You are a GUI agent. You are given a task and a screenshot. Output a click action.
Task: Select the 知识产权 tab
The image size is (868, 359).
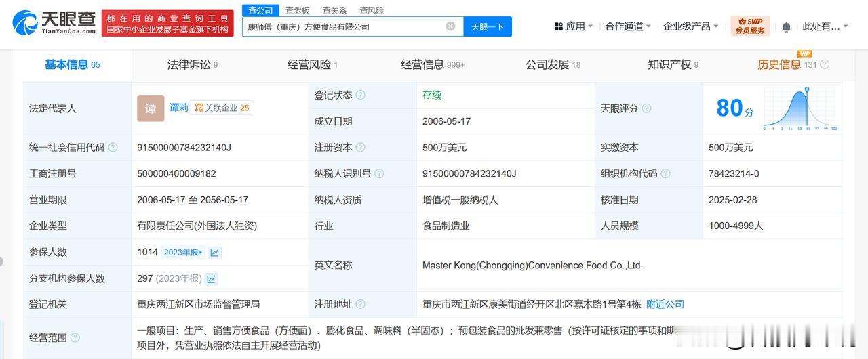pos(673,65)
